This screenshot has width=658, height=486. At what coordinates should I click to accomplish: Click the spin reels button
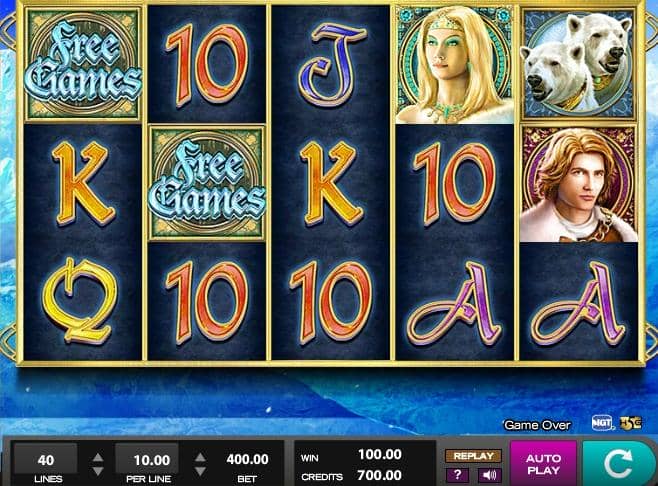click(619, 463)
